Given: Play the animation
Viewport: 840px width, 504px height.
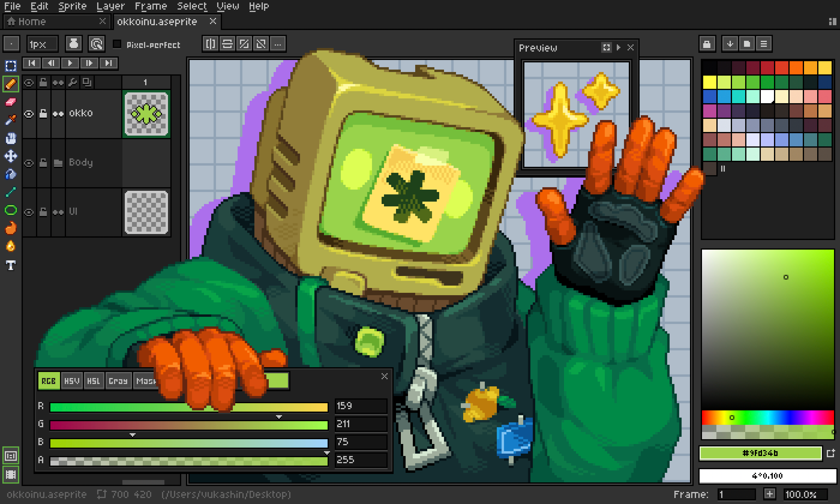Looking at the screenshot, I should coord(70,63).
